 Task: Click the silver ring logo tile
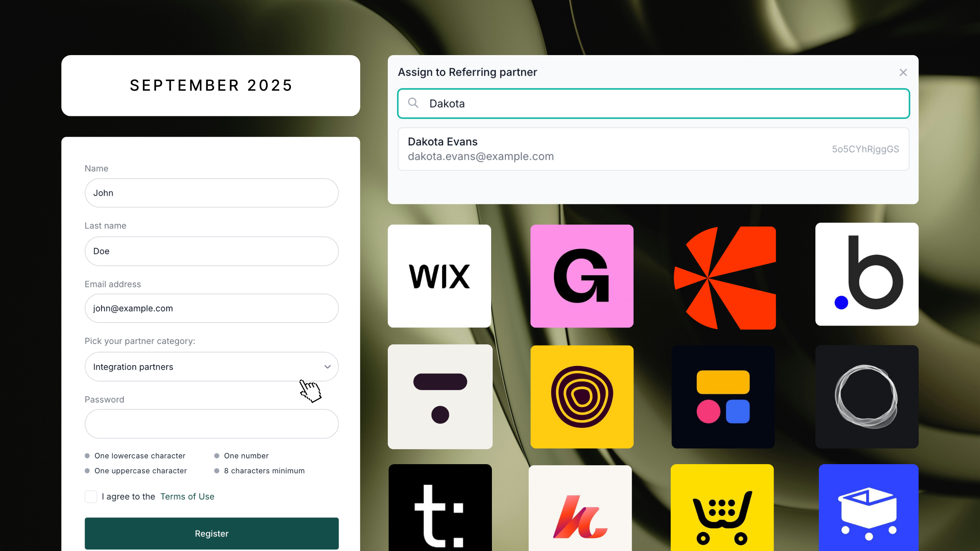point(867,397)
